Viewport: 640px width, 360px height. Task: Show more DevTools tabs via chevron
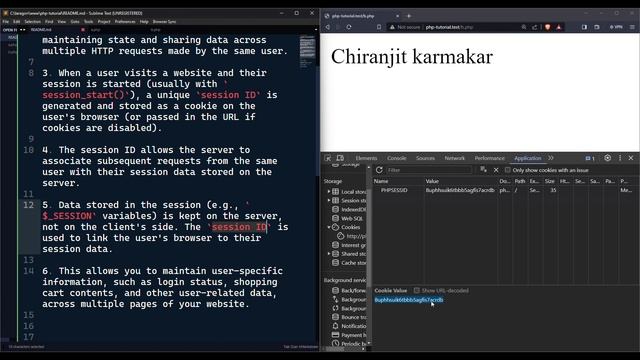pyautogui.click(x=551, y=158)
